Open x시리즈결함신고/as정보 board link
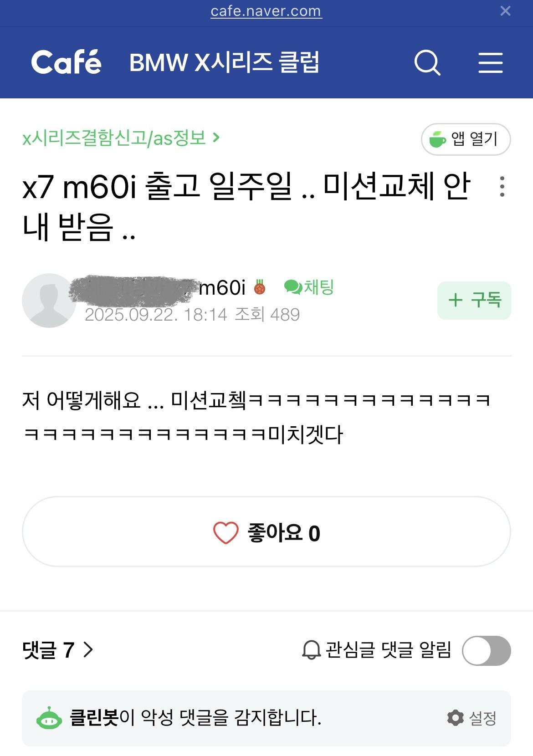Image resolution: width=533 pixels, height=756 pixels. click(x=121, y=138)
